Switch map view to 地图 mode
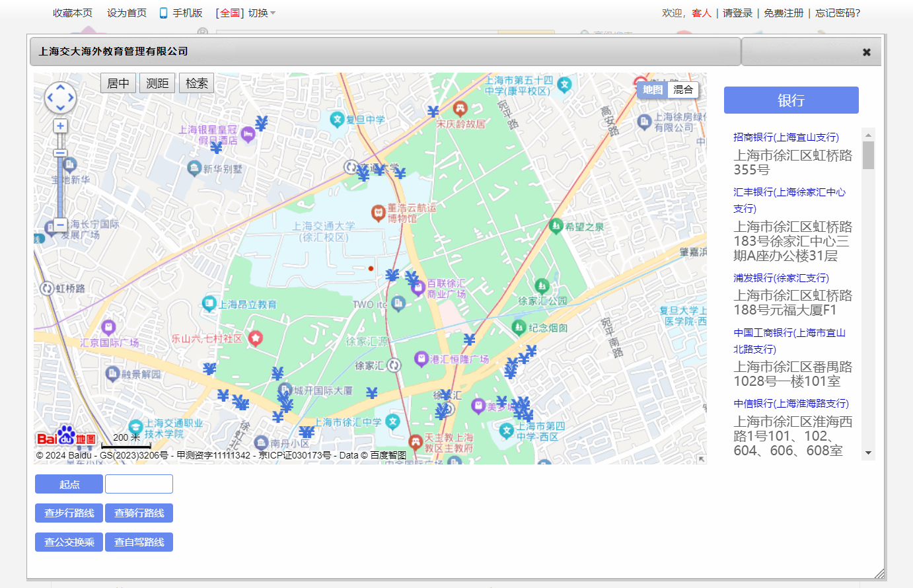 tap(652, 90)
